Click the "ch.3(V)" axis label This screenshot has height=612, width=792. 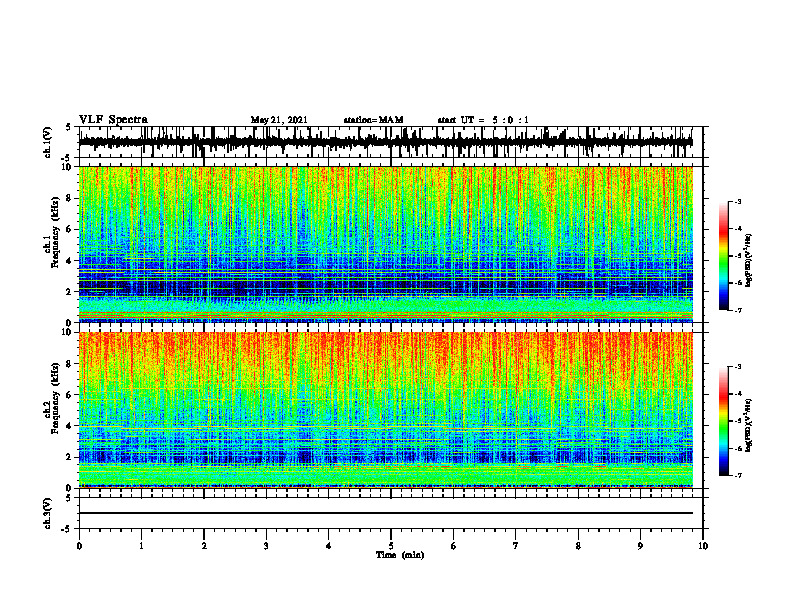pos(48,513)
